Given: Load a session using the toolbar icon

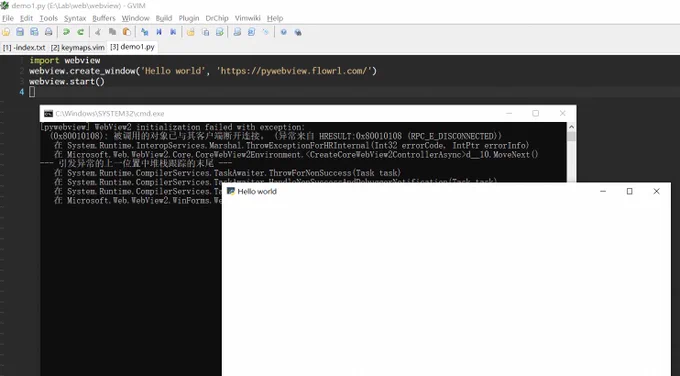Looking at the screenshot, I should [x=190, y=32].
